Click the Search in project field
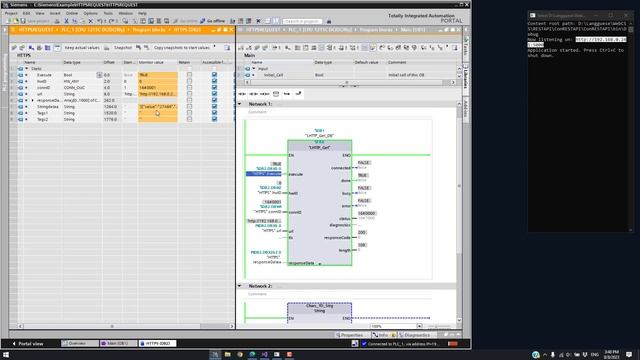Image resolution: width=640 pixels, height=360 pixels. (302, 21)
